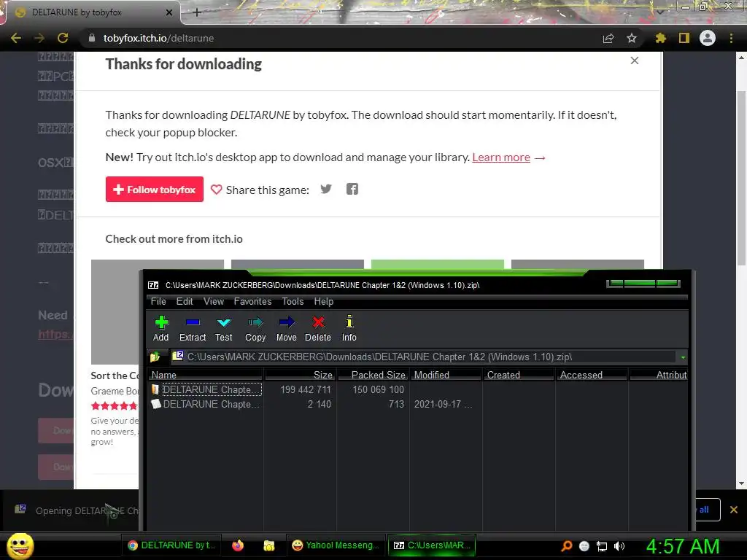747x560 pixels.
Task: Open a new browser tab
Action: (197, 12)
